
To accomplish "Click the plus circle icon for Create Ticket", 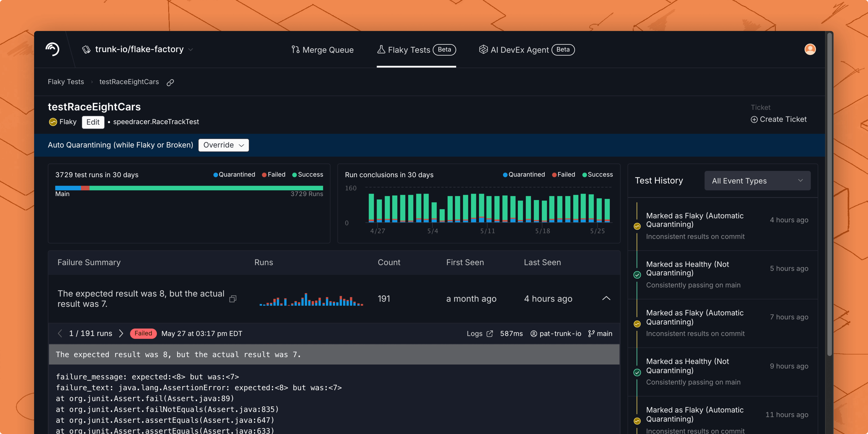I will coord(754,120).
